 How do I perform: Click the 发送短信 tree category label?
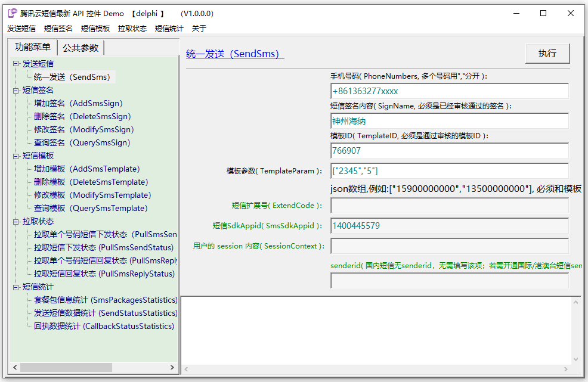[38, 64]
